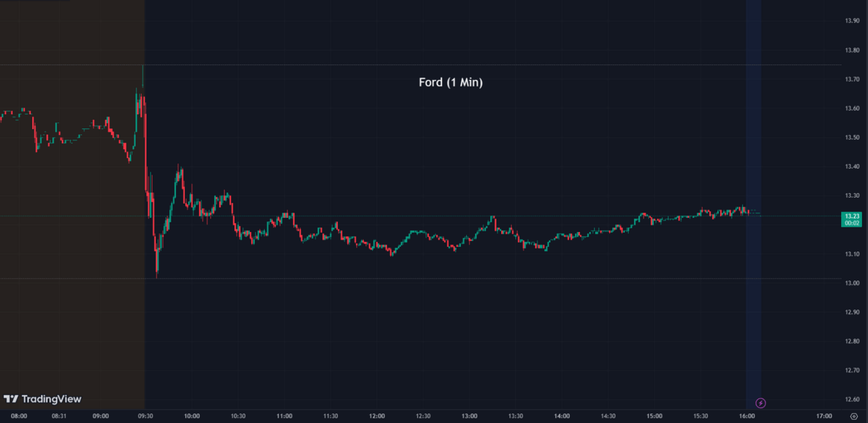Select the 'Ford (1 Min)' chart title text
This screenshot has height=423, width=868.
[x=451, y=83]
